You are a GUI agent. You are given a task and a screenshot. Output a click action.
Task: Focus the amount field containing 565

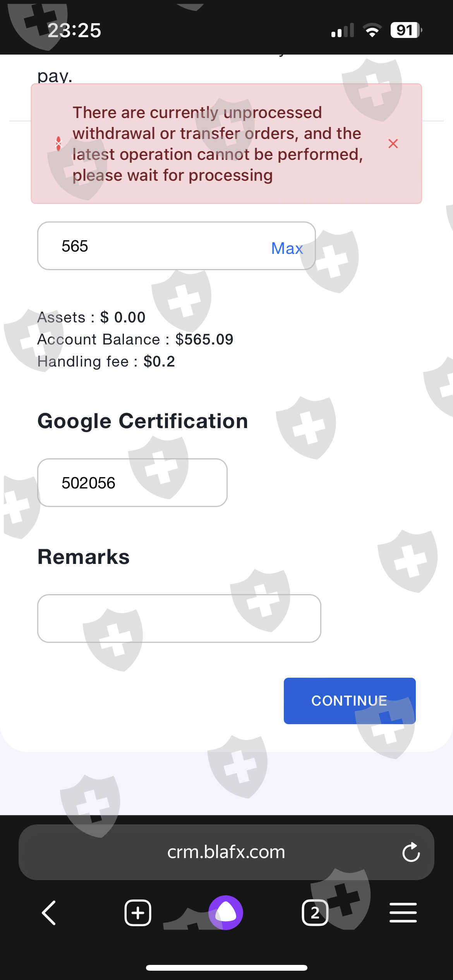[x=155, y=246]
